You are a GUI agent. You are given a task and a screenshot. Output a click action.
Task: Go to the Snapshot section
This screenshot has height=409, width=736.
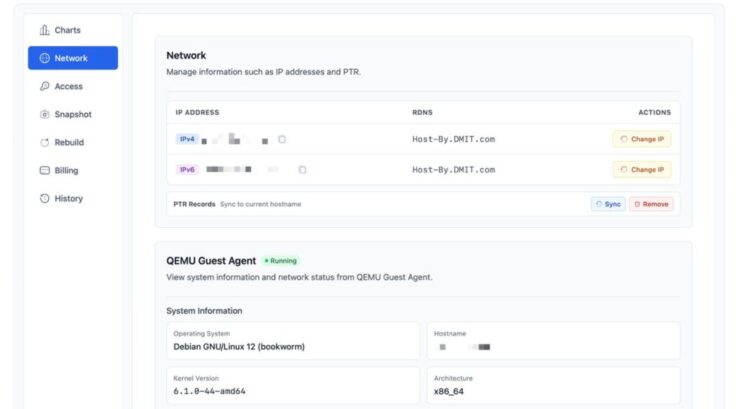coord(73,114)
